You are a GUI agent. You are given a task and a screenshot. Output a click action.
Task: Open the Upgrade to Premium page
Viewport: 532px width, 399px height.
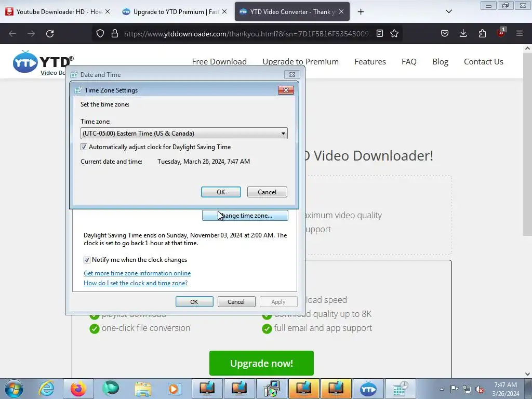point(300,62)
